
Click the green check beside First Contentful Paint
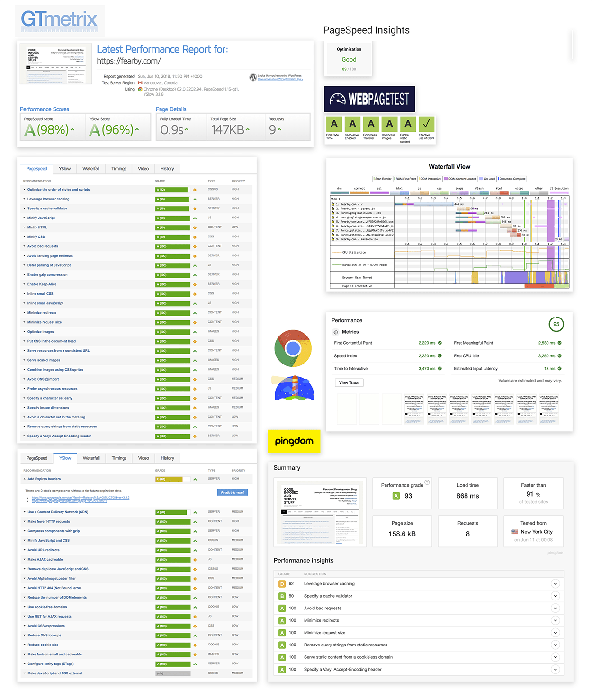coord(440,343)
